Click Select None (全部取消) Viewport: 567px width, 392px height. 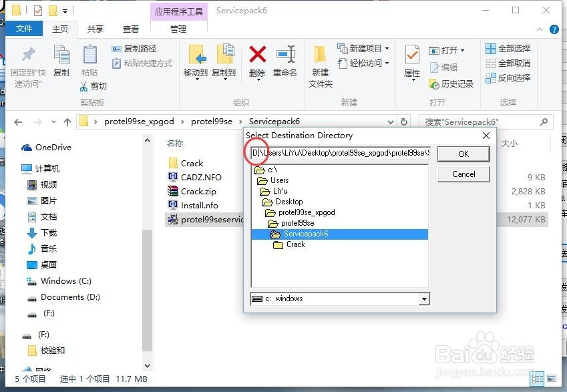click(508, 63)
